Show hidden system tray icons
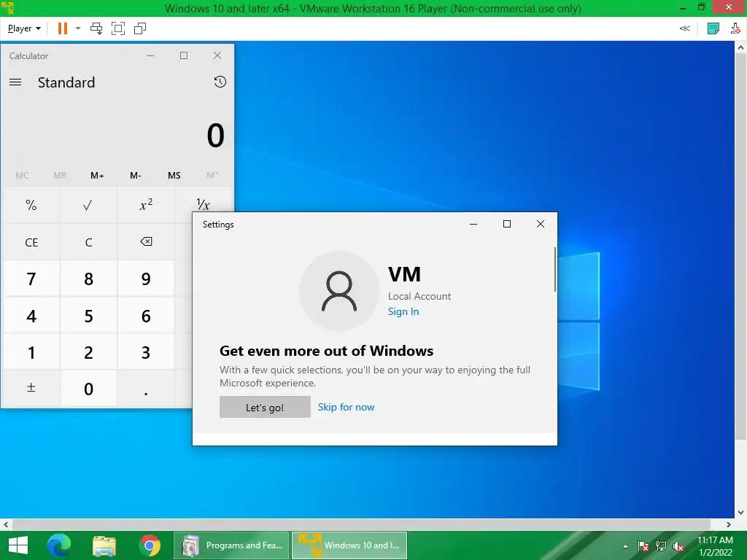The image size is (747, 560). tap(625, 546)
